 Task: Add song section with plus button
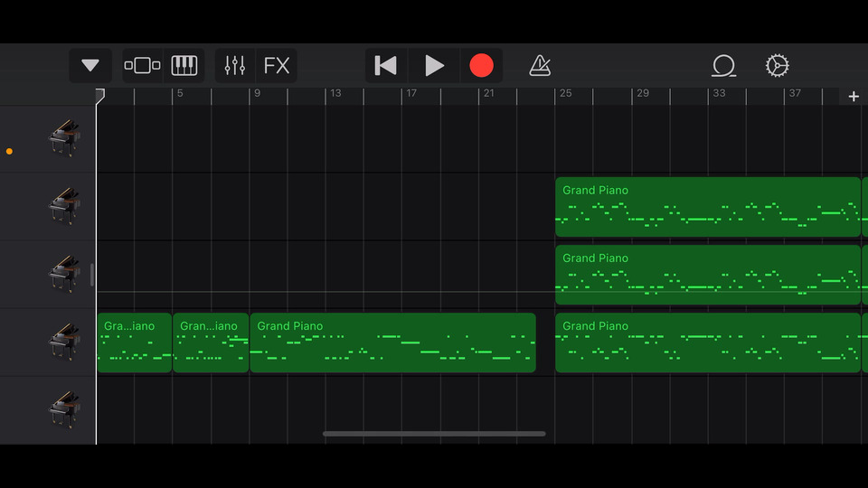854,97
